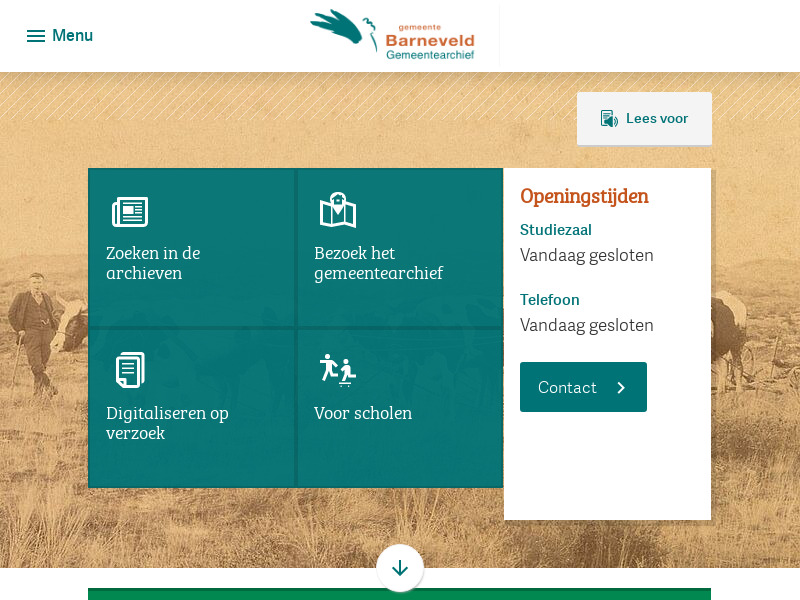Click the people icon above Voor scholen
The image size is (800, 600).
point(336,369)
